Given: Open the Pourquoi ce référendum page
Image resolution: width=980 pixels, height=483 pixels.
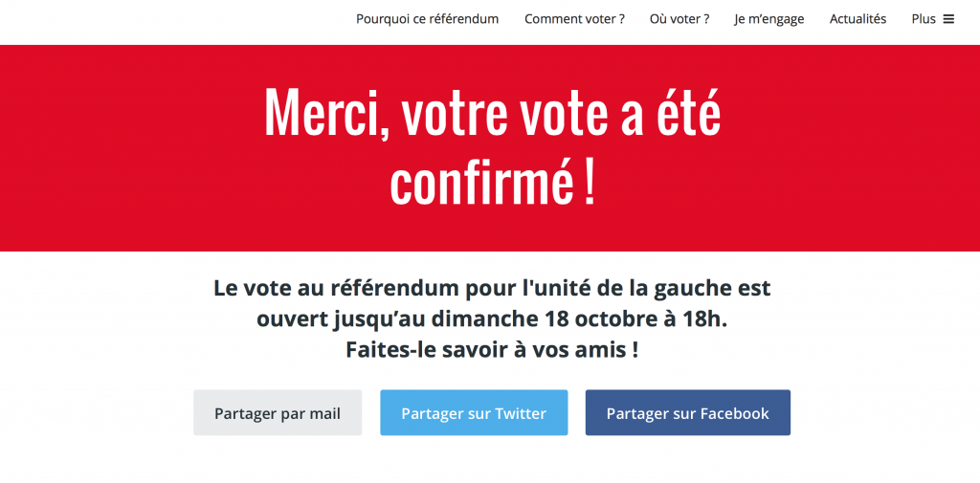Looking at the screenshot, I should (x=427, y=19).
